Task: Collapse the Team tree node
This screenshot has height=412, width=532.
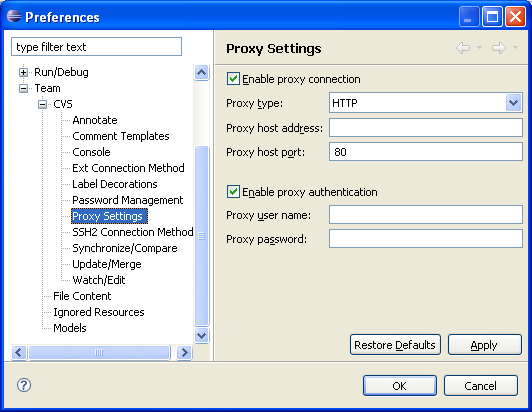Action: [23, 88]
